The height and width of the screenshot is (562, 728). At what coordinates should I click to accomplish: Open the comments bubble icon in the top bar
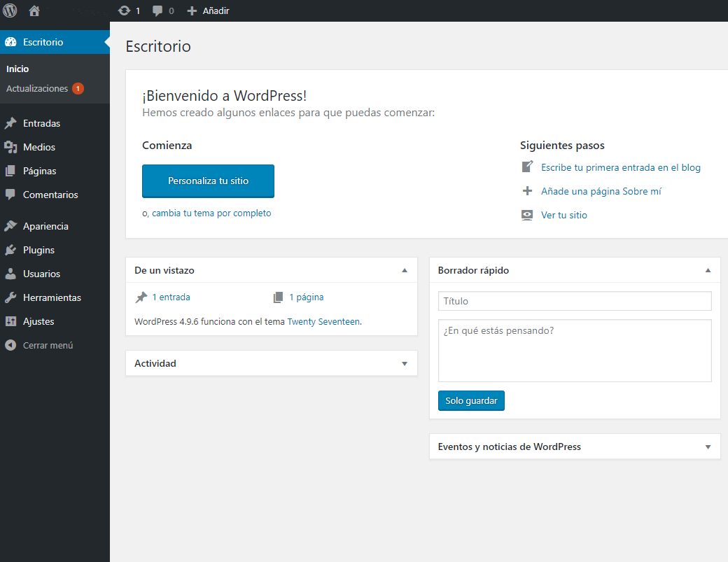158,10
